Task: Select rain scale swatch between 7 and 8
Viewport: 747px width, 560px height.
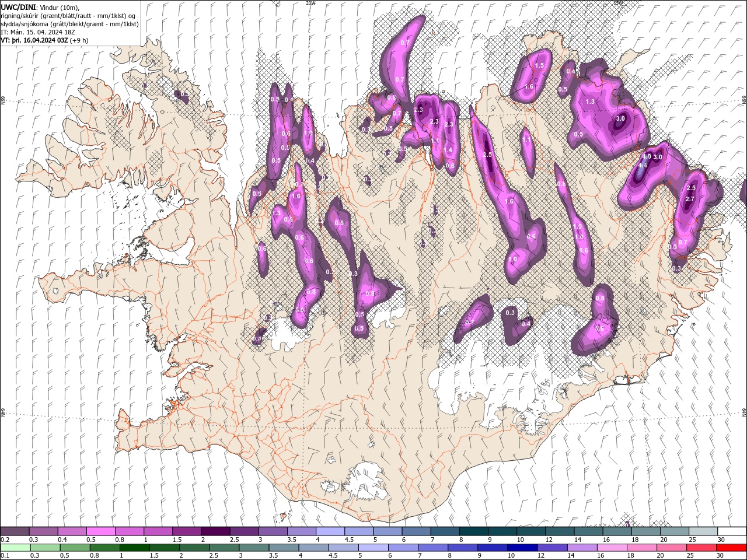Action: 432,548
